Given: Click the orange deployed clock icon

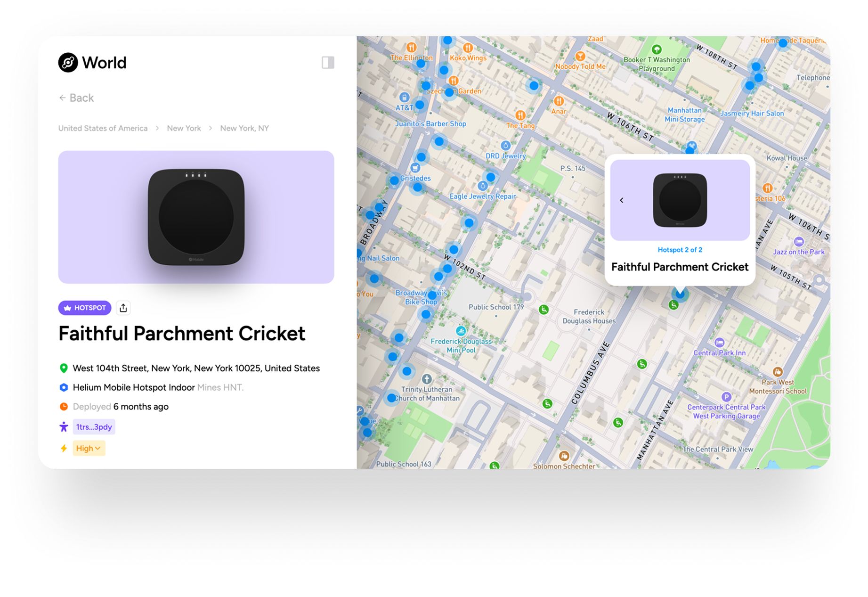Looking at the screenshot, I should click(x=64, y=406).
